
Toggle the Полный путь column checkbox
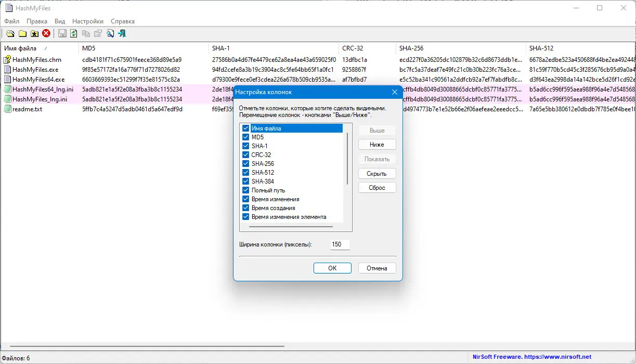(x=245, y=190)
